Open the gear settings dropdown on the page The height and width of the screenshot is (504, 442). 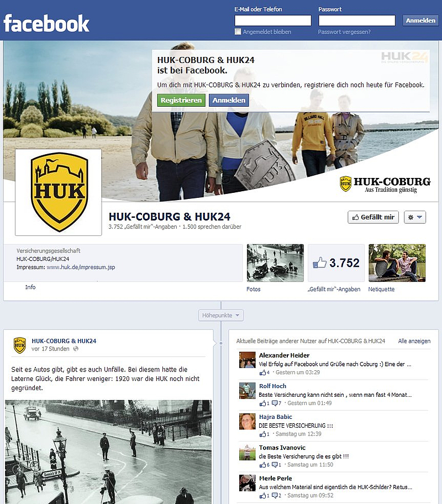pos(415,217)
